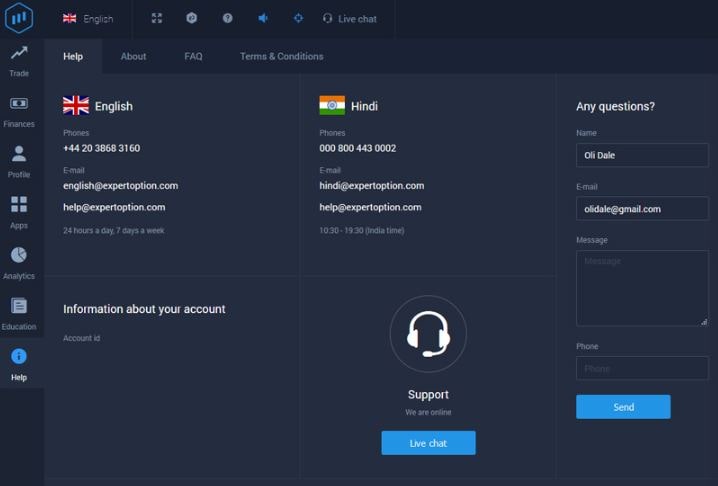Open the English language selector

pos(87,19)
